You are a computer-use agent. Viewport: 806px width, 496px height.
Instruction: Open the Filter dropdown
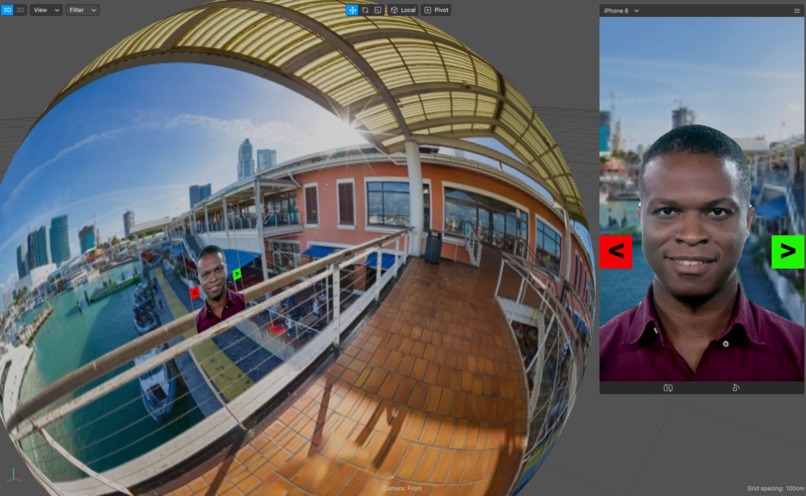click(x=82, y=10)
